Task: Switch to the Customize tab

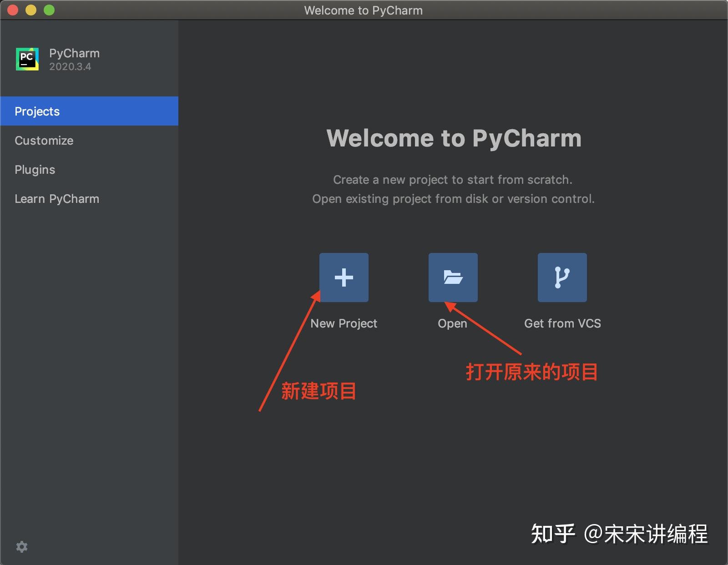Action: (89, 140)
